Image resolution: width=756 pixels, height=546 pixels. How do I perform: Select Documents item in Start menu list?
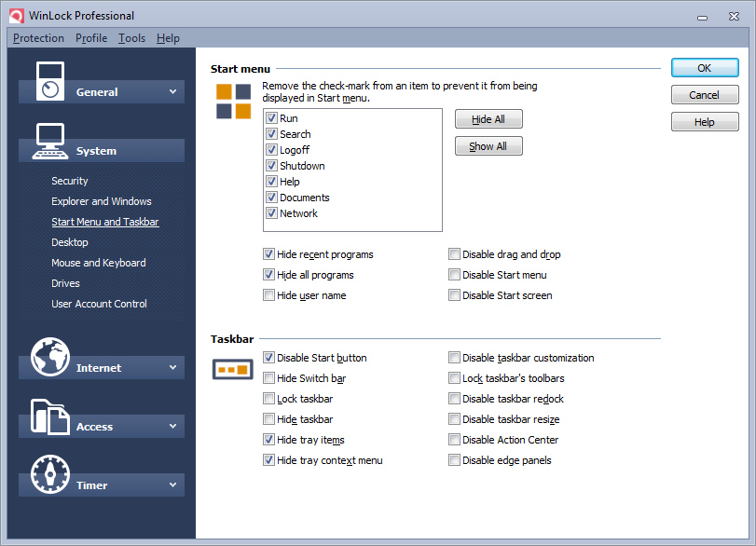point(304,198)
